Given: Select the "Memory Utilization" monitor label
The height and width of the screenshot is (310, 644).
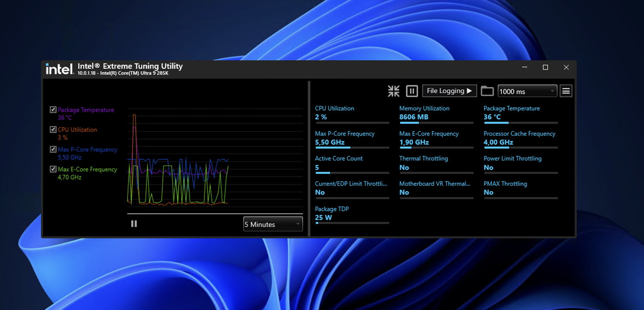Looking at the screenshot, I should (x=424, y=109).
